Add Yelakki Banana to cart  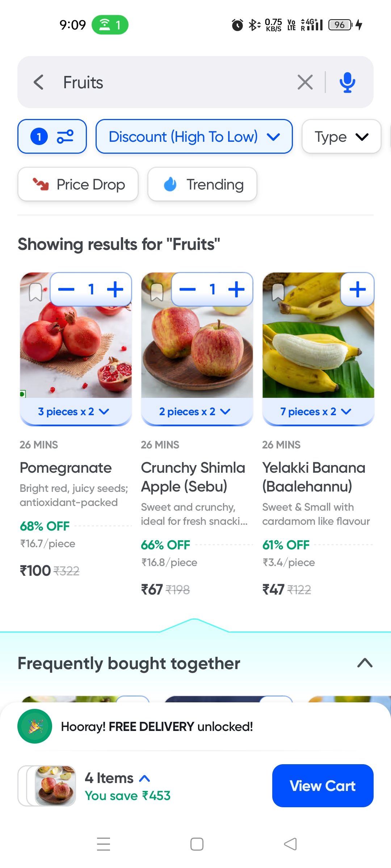357,289
